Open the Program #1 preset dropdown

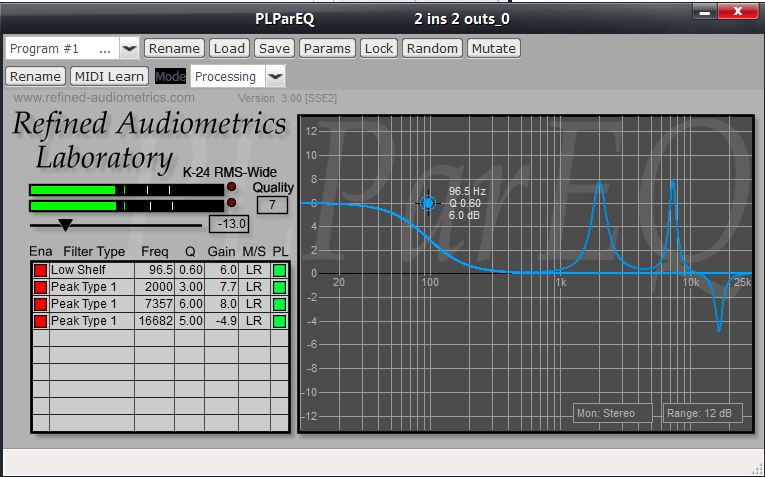(129, 48)
